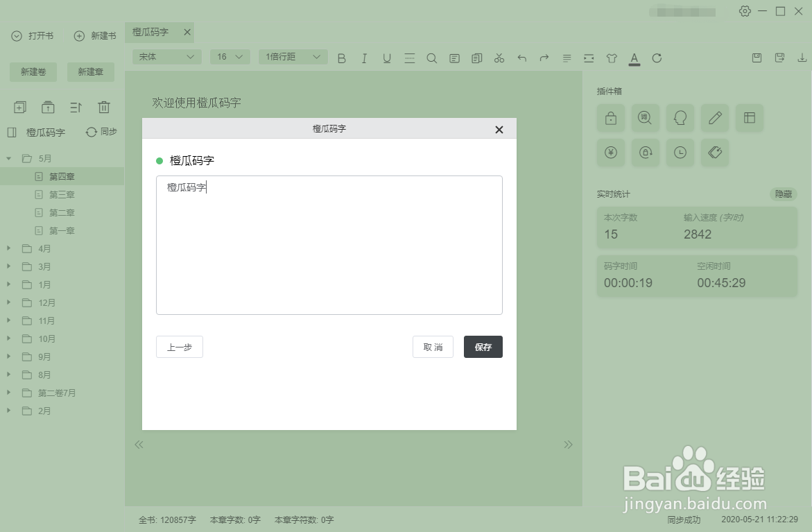This screenshot has height=532, width=812.
Task: Redo the last edit
Action: point(544,58)
